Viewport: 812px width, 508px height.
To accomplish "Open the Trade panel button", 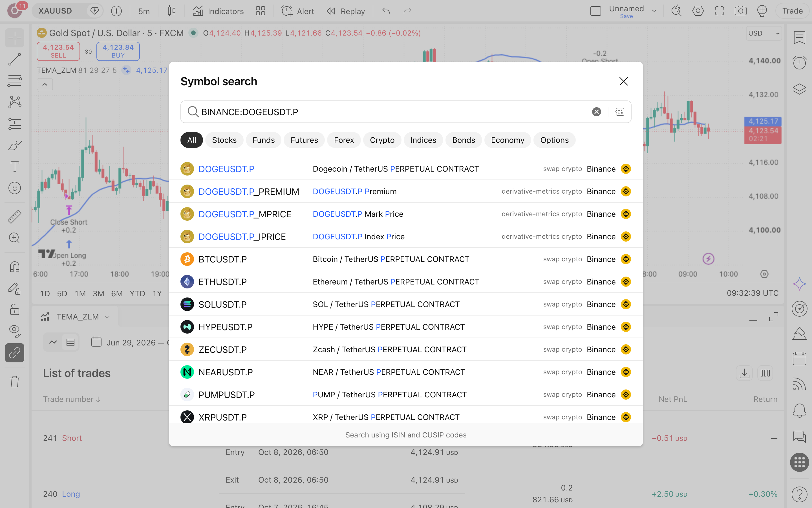I will tap(793, 11).
